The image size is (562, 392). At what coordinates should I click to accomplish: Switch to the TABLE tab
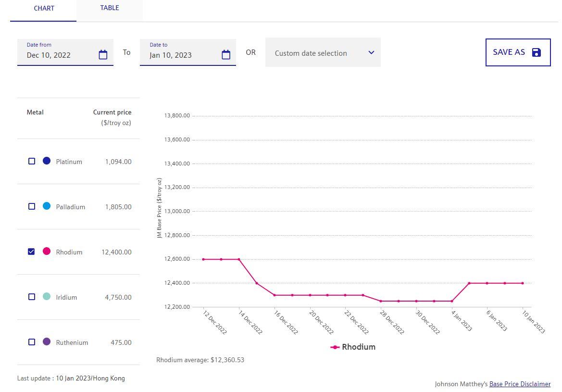pyautogui.click(x=110, y=8)
